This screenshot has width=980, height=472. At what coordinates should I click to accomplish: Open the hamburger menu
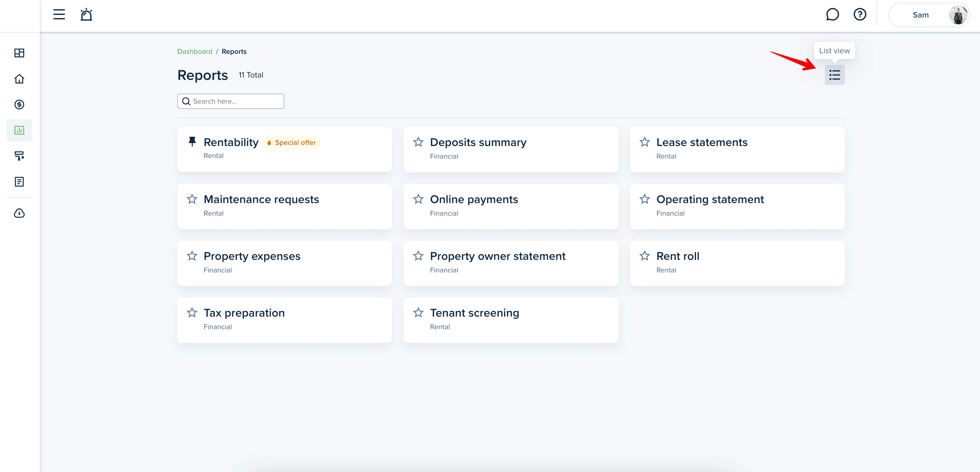[x=59, y=14]
